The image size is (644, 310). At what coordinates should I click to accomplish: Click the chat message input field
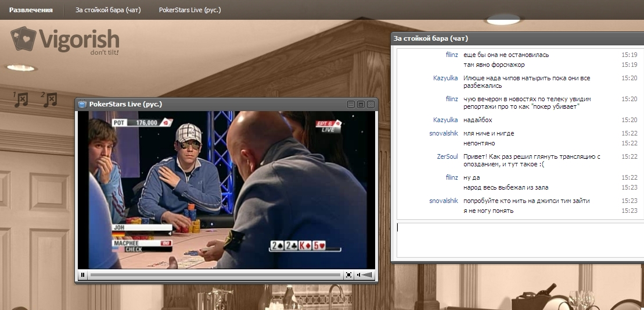pyautogui.click(x=517, y=238)
